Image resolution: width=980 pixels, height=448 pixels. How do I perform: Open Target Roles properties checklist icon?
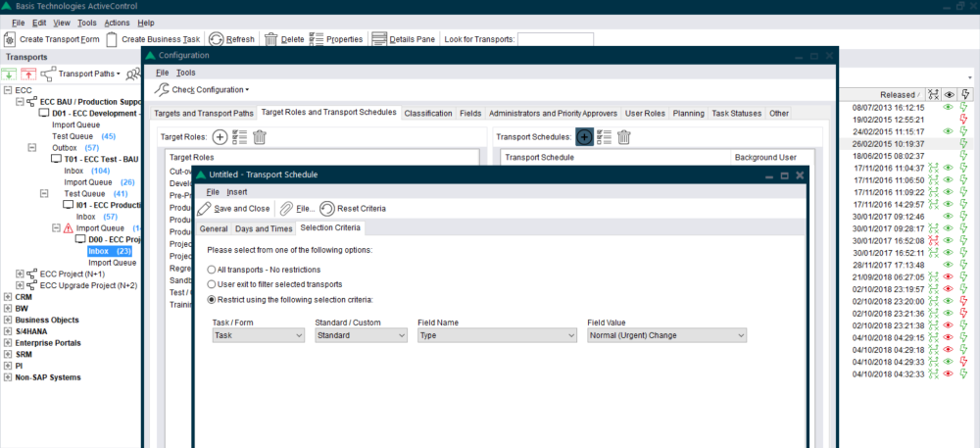click(240, 136)
